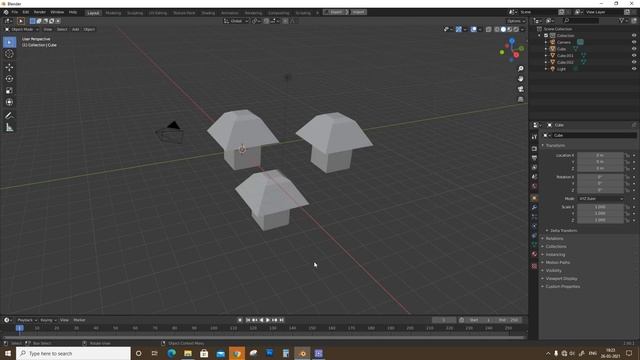This screenshot has width=640, height=360.
Task: Select the Annotate pencil tool
Action: tap(9, 116)
